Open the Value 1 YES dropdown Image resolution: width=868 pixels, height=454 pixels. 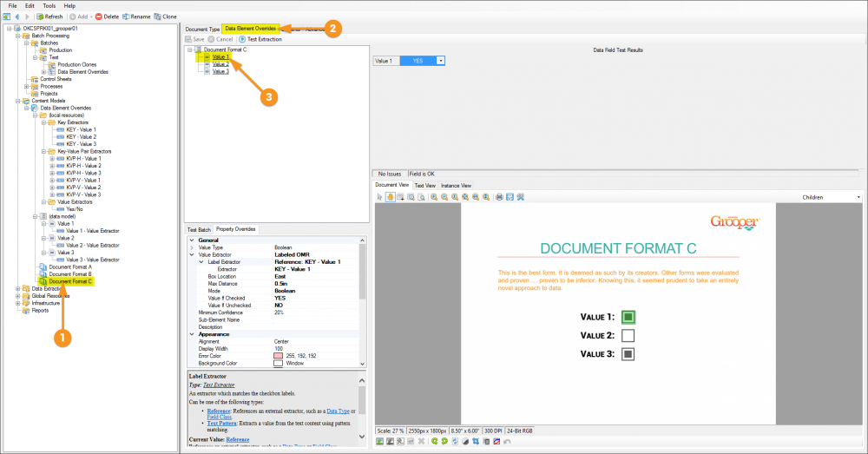[441, 61]
